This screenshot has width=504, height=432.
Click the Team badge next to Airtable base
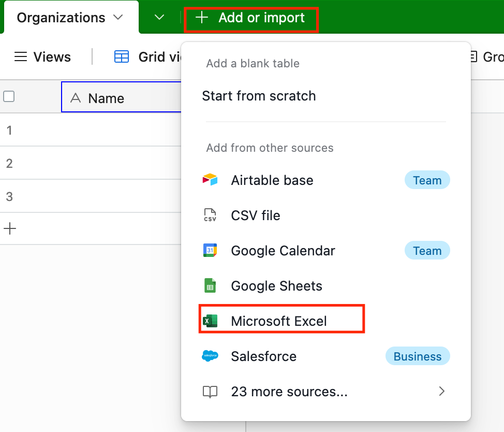point(427,180)
